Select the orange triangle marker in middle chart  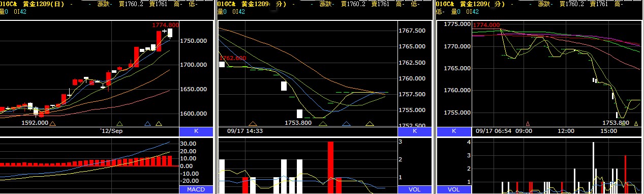point(253,124)
